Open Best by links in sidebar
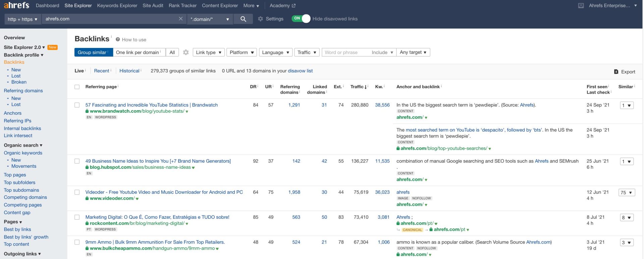The width and height of the screenshot is (644, 259). [x=17, y=229]
